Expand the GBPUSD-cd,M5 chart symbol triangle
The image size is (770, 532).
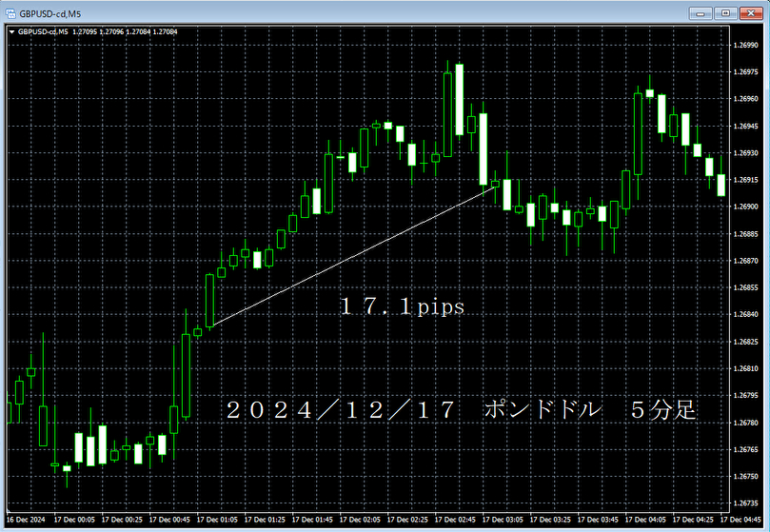tap(11, 32)
